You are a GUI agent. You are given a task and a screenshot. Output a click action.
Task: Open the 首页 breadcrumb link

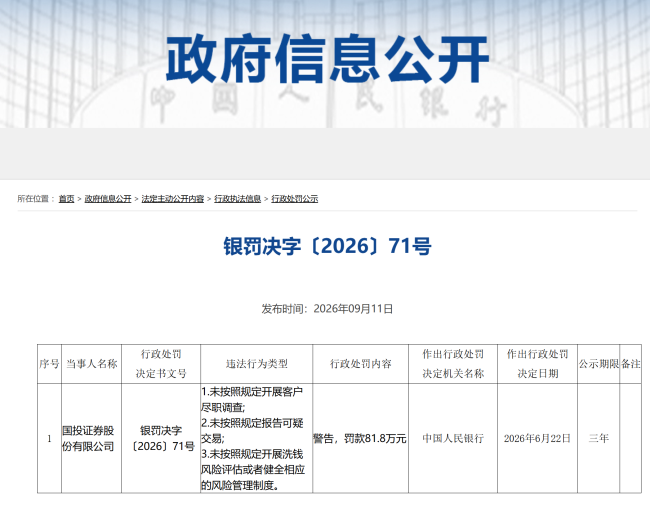[66, 199]
